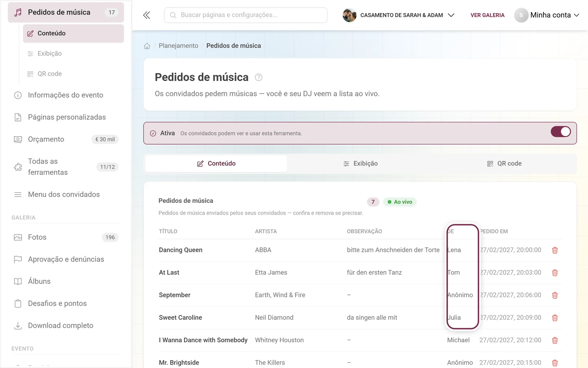The height and width of the screenshot is (368, 588).
Task: Focus the Buscar páginas e configurações search field
Action: [245, 15]
